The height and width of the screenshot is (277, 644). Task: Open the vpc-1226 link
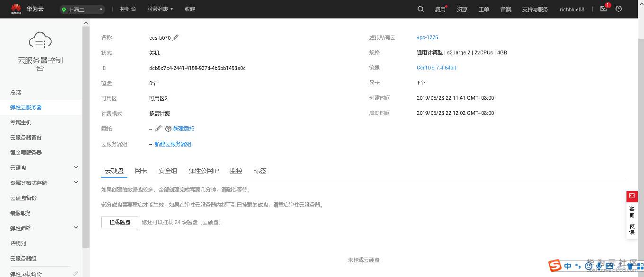point(427,37)
